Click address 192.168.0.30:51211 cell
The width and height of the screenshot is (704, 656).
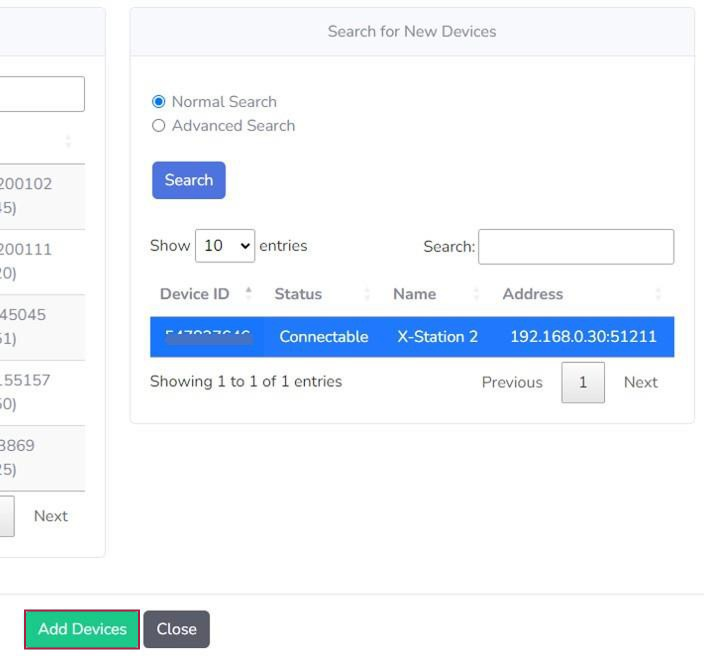click(583, 337)
